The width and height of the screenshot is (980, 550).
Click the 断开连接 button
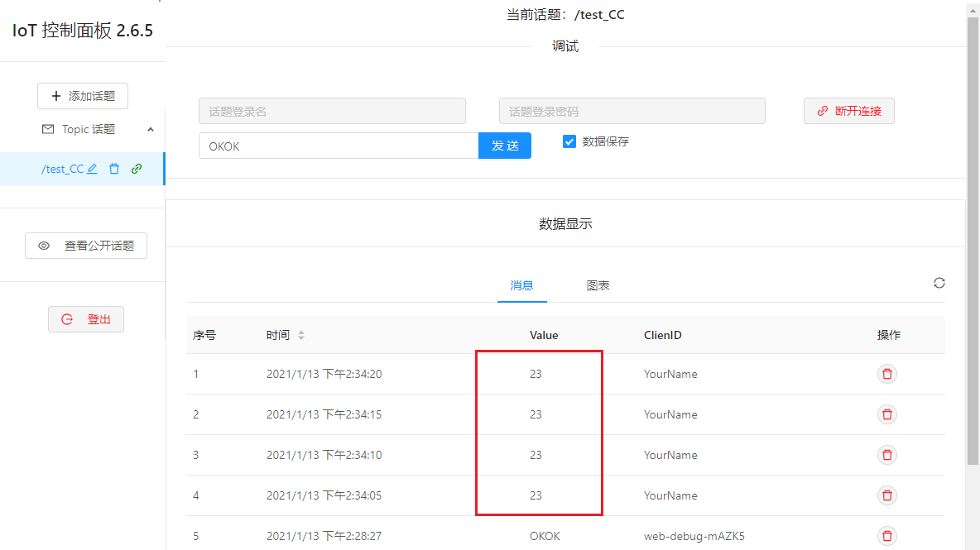click(848, 111)
